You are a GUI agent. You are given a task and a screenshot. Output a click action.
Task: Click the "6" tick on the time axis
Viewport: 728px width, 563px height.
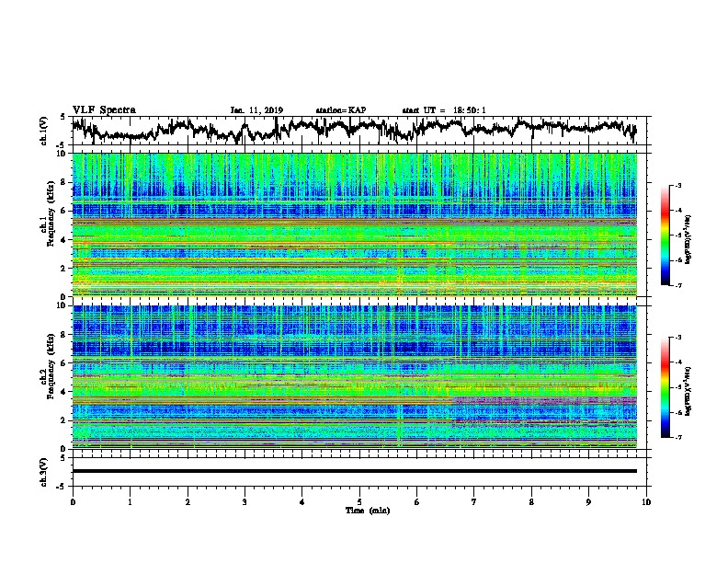tap(417, 502)
